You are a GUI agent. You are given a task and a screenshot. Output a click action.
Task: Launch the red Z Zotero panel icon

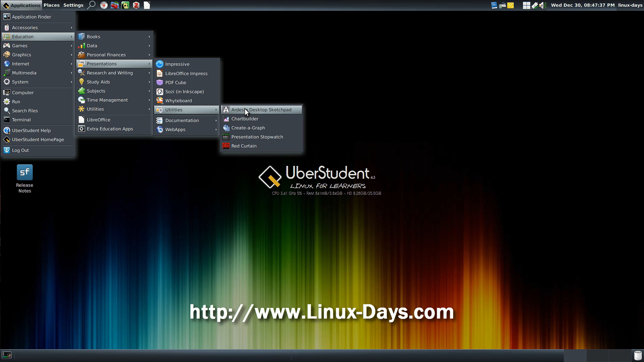(x=136, y=5)
